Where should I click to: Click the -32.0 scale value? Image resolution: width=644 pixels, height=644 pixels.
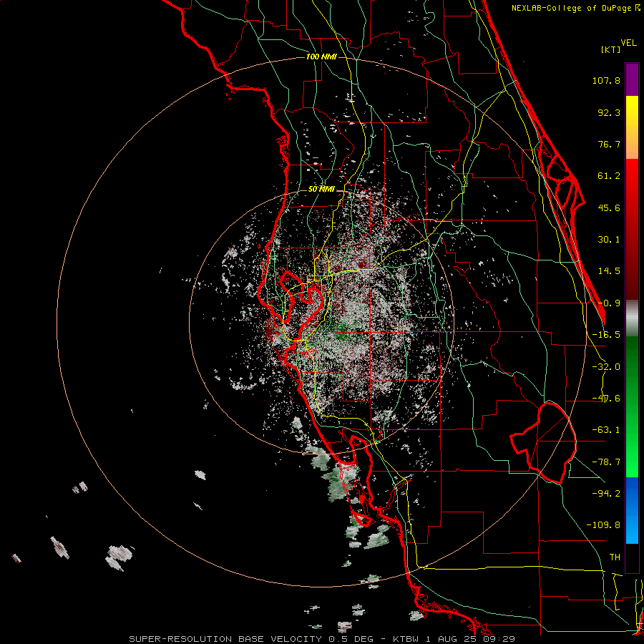(x=606, y=367)
